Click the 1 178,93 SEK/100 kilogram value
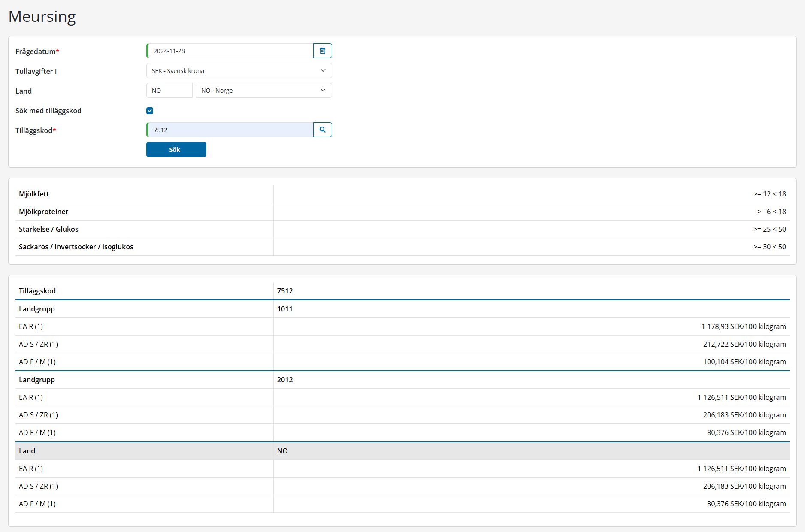 coord(744,326)
